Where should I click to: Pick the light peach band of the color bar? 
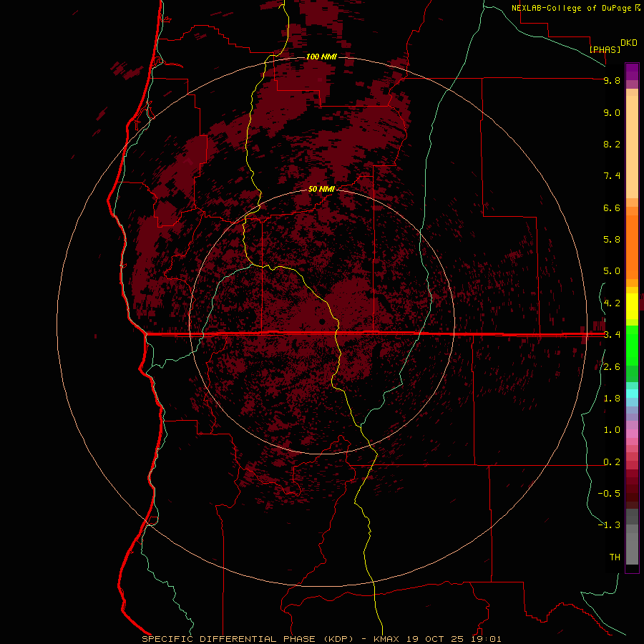pos(632,147)
